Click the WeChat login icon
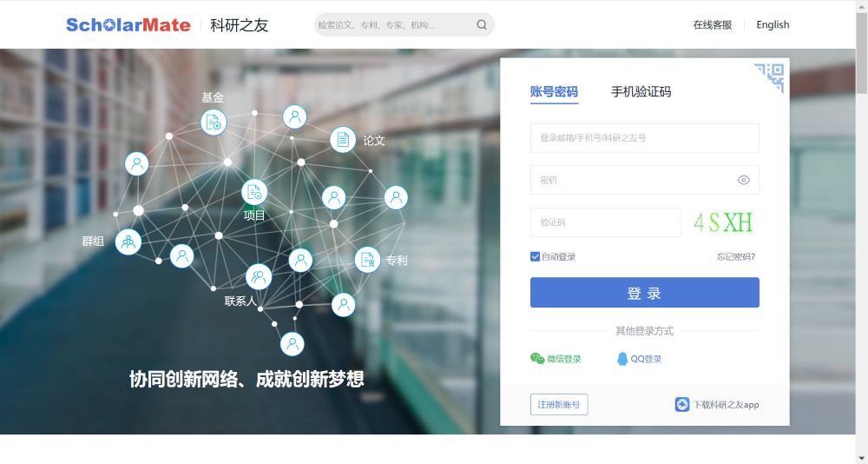The width and height of the screenshot is (868, 464). pyautogui.click(x=537, y=359)
